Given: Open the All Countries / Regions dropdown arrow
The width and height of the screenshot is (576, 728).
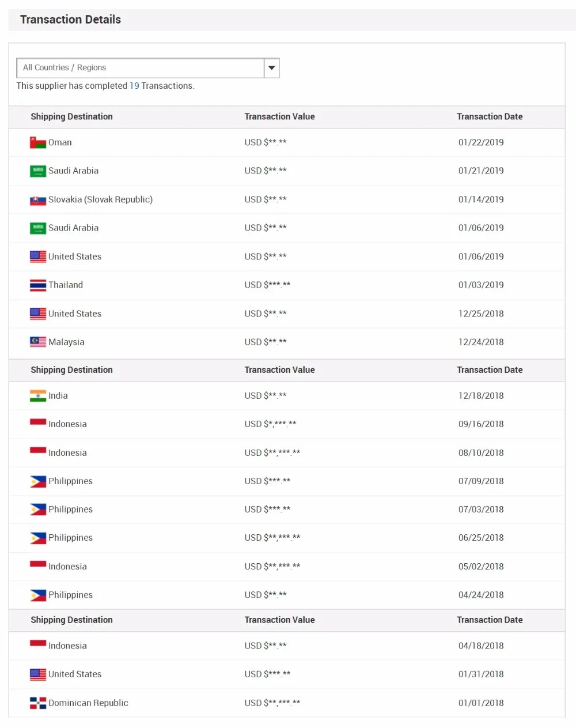Looking at the screenshot, I should (x=271, y=68).
